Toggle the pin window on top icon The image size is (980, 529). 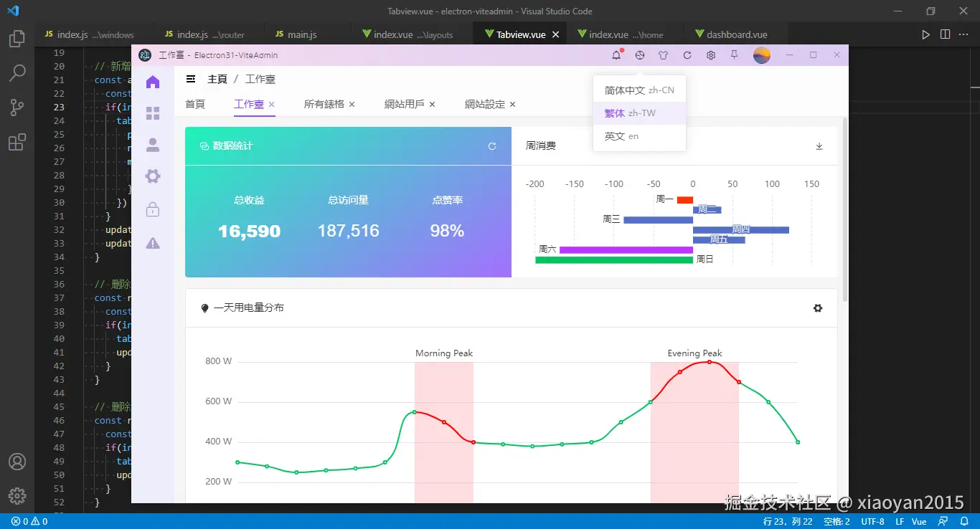click(734, 55)
